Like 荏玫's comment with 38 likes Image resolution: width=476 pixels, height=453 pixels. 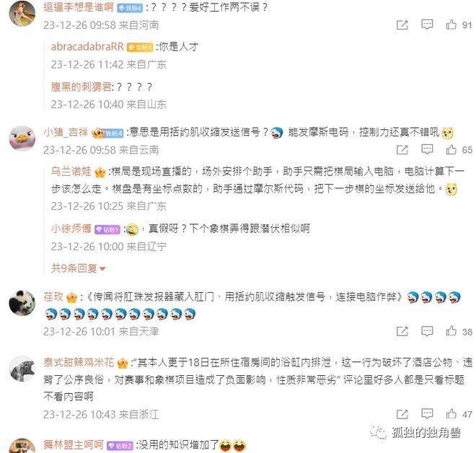tap(451, 331)
